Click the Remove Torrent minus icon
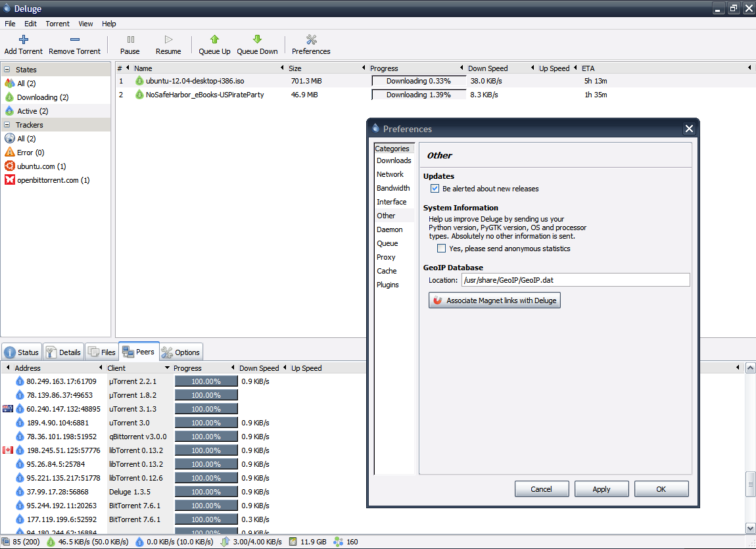This screenshot has height=549, width=756. coord(75,39)
